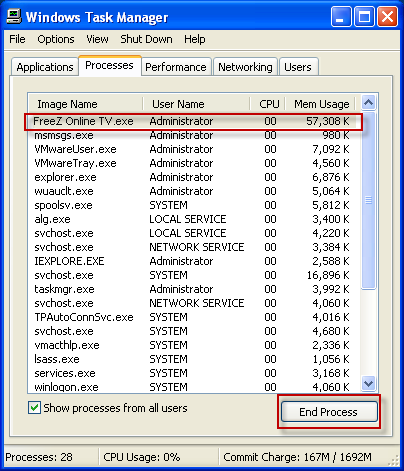Minimize the Task Manager window
Image resolution: width=404 pixels, height=471 pixels.
click(x=341, y=16)
